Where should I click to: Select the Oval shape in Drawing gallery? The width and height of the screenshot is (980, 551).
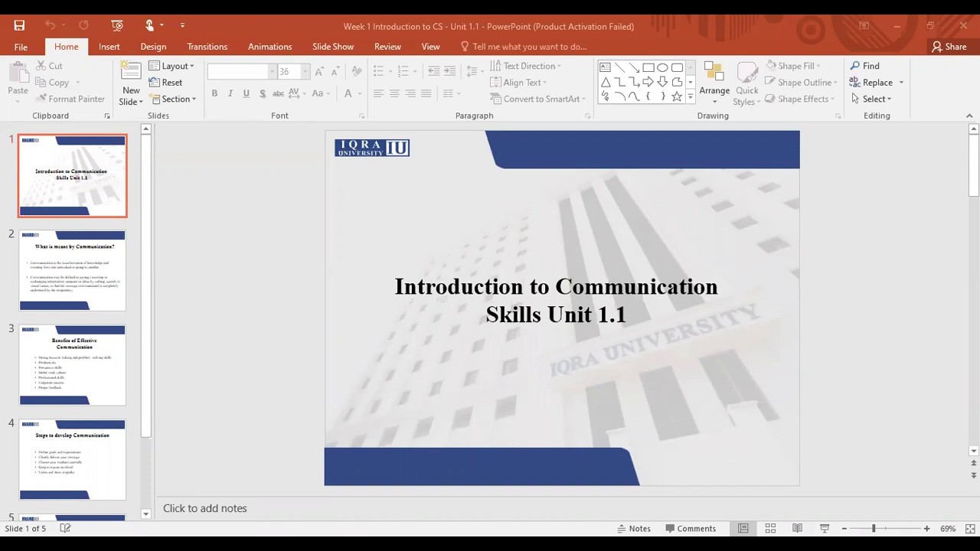661,67
